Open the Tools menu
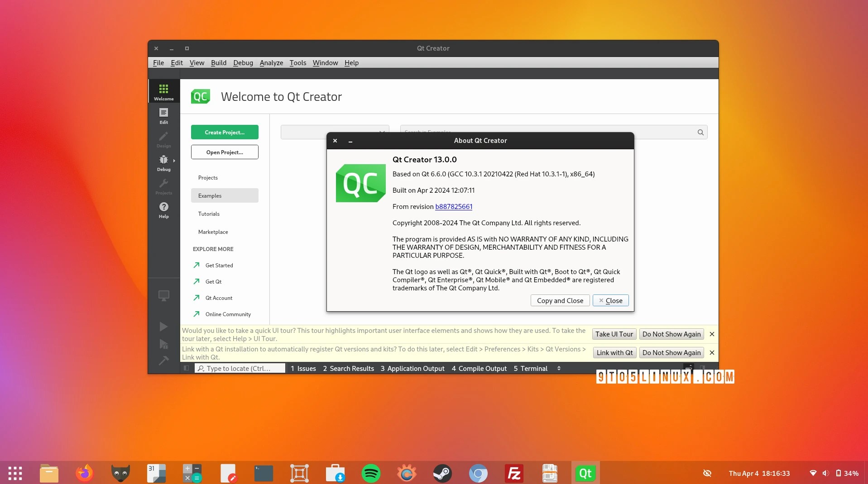Image resolution: width=868 pixels, height=484 pixels. (x=297, y=63)
